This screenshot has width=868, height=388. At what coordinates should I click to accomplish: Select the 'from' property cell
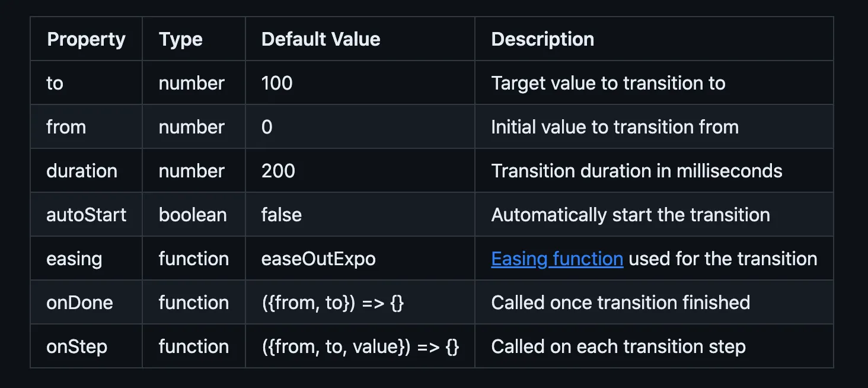[86, 127]
